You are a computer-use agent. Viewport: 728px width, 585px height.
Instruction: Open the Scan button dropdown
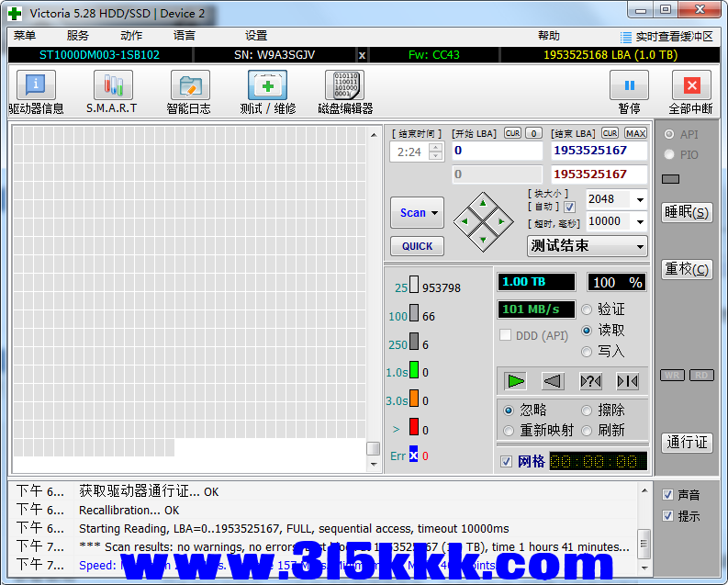pos(434,213)
